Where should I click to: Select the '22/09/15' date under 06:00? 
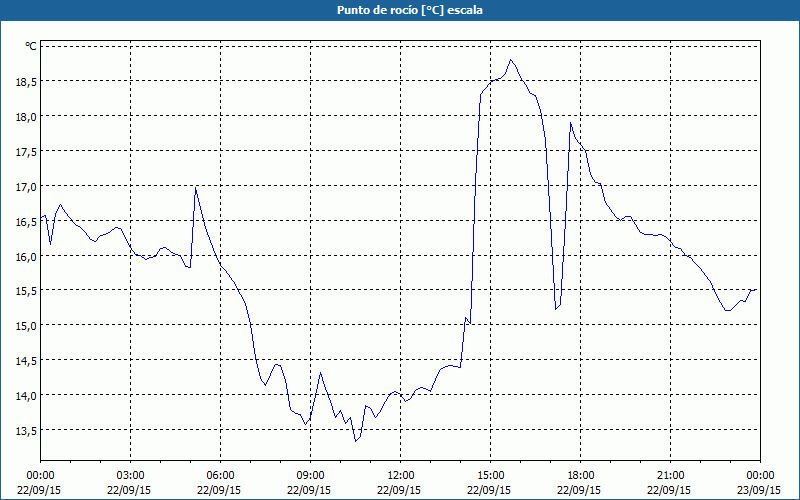click(x=219, y=490)
